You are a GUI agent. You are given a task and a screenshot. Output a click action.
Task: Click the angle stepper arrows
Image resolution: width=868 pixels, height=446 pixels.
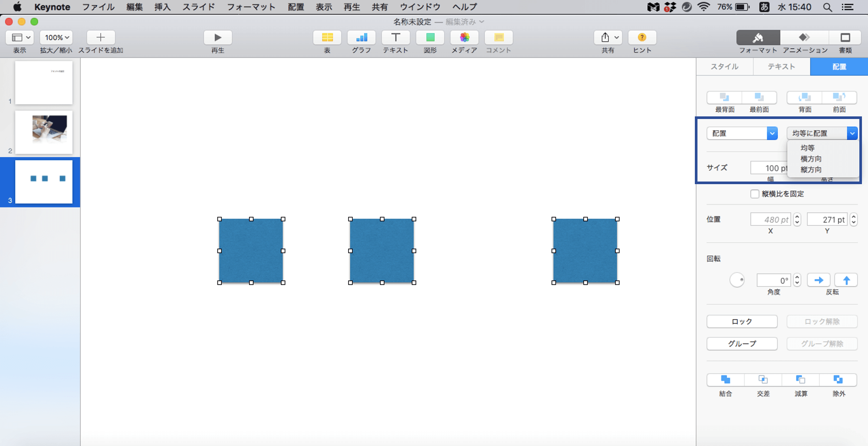click(797, 281)
